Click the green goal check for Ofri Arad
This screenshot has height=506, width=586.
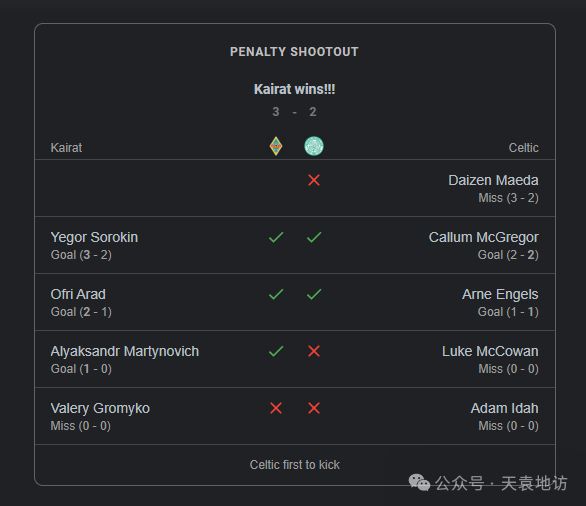click(276, 294)
